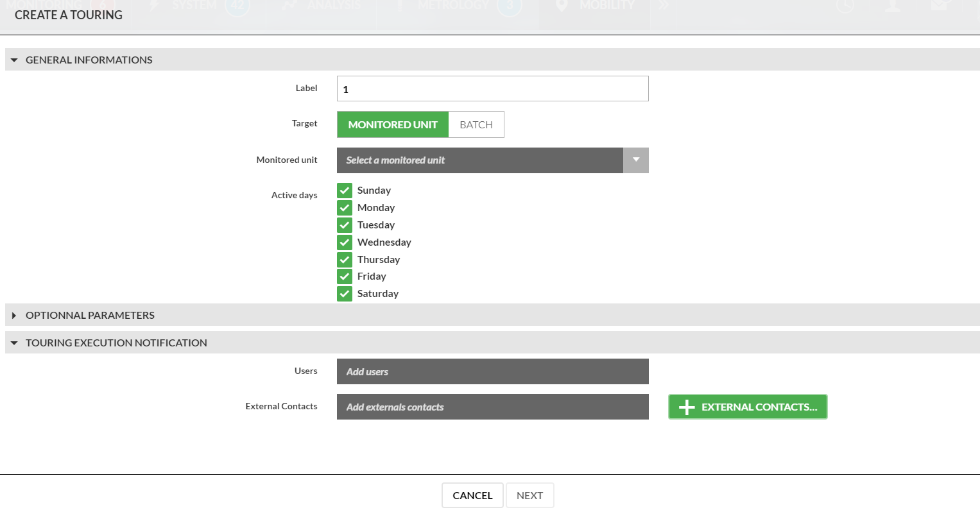Toggle the Wednesday checkbox
The height and width of the screenshot is (510, 980).
click(345, 242)
